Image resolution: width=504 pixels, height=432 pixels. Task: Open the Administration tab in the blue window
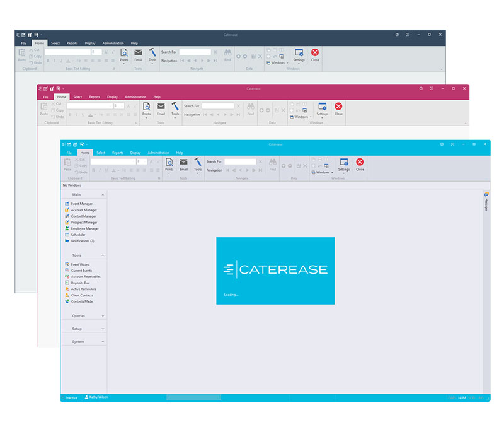click(159, 153)
